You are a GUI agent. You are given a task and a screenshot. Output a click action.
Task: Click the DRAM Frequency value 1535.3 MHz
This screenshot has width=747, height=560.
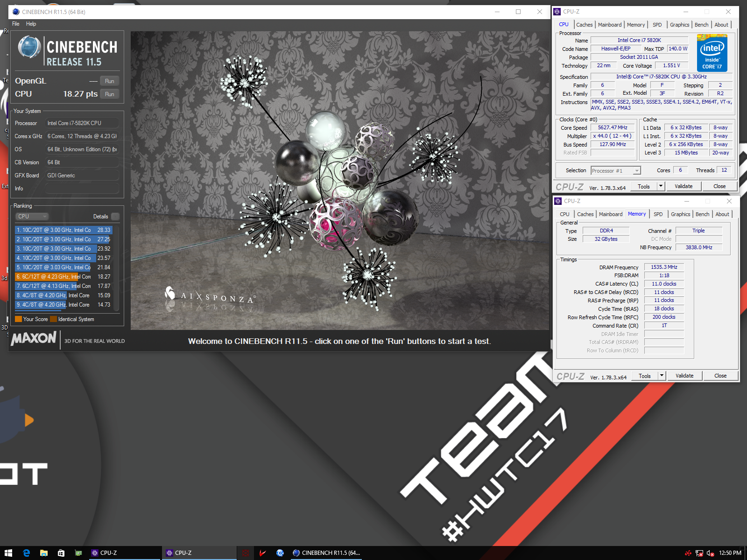[664, 267]
